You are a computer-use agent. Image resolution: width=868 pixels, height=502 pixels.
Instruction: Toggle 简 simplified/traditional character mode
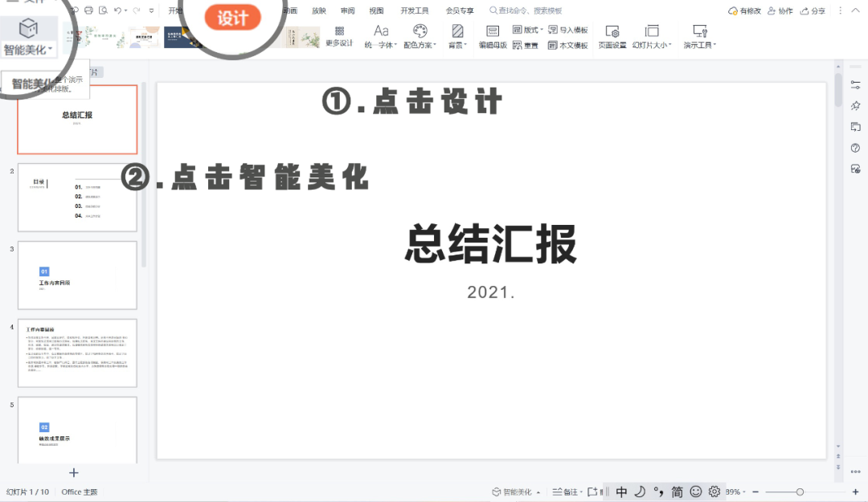678,492
